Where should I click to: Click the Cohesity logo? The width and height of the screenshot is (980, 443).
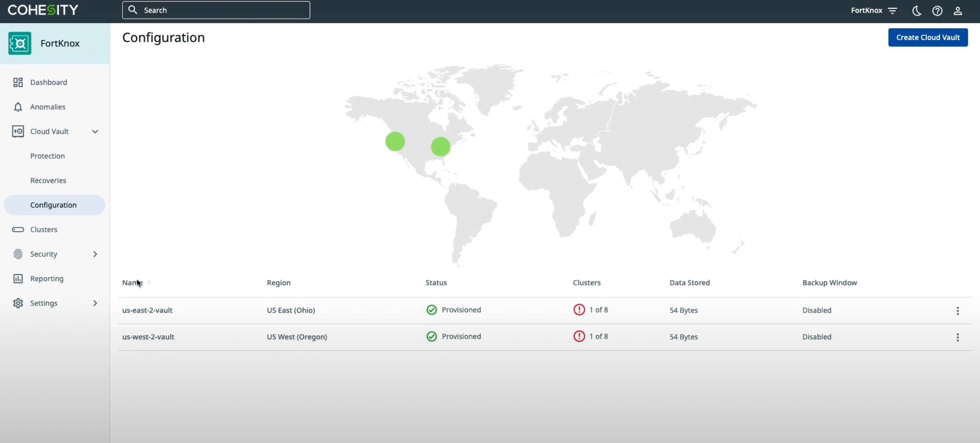(43, 10)
